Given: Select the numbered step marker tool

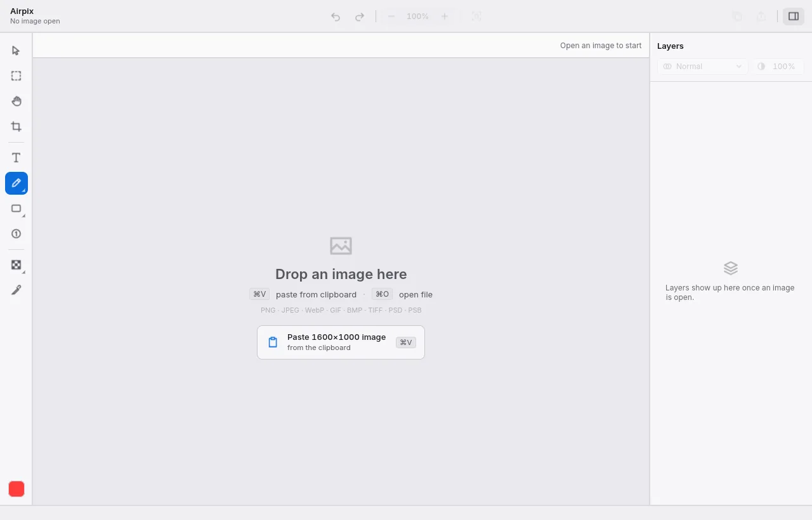Looking at the screenshot, I should 16,234.
